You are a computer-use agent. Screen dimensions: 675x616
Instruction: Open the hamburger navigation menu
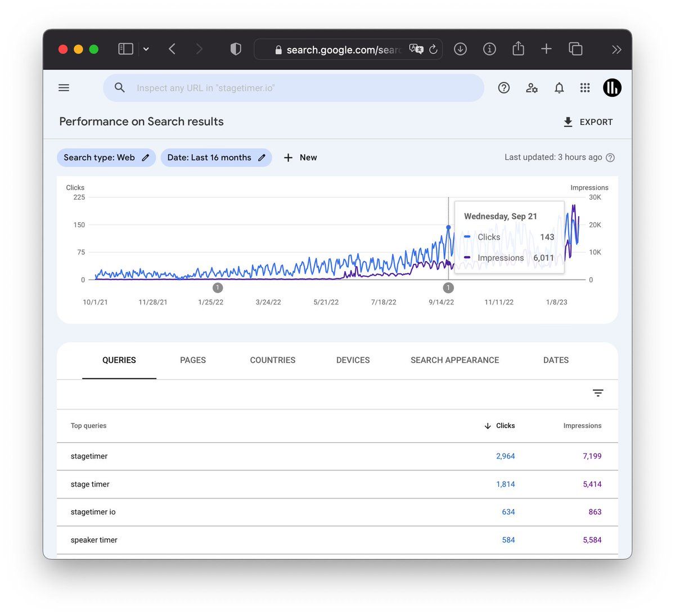(x=64, y=88)
